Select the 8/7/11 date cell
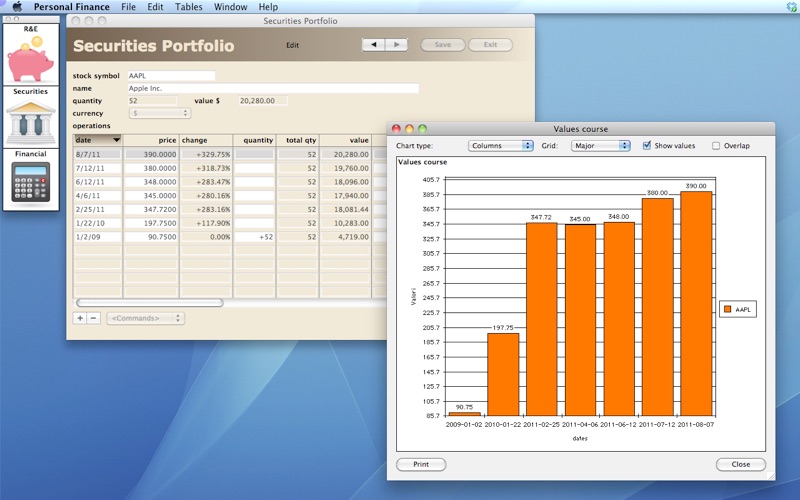Image resolution: width=800 pixels, height=500 pixels. point(97,154)
